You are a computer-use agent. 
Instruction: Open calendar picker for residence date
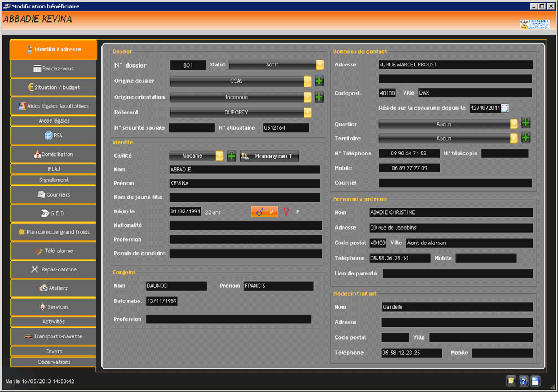pos(505,108)
